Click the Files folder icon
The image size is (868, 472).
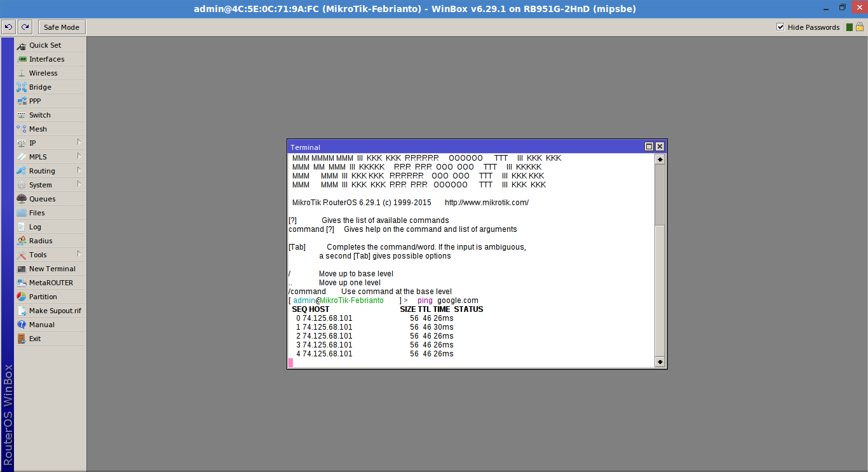tap(22, 213)
